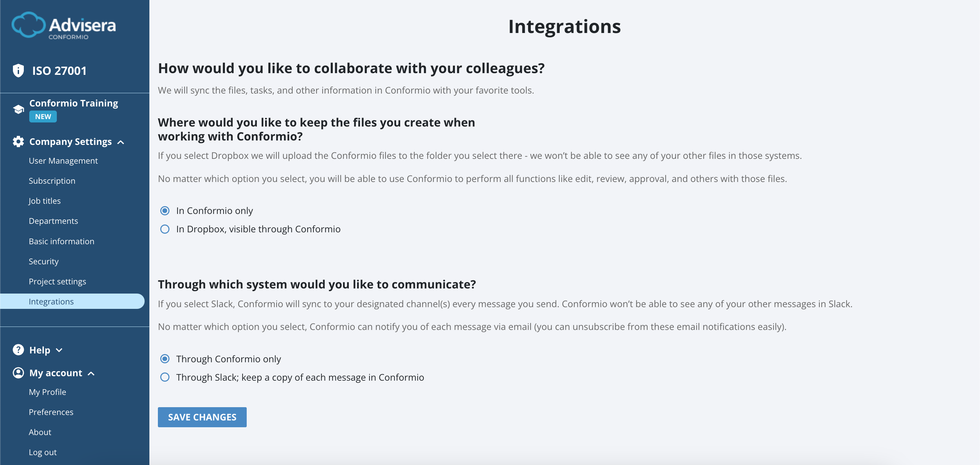Click the ISO 27001 shield icon

[x=18, y=71]
